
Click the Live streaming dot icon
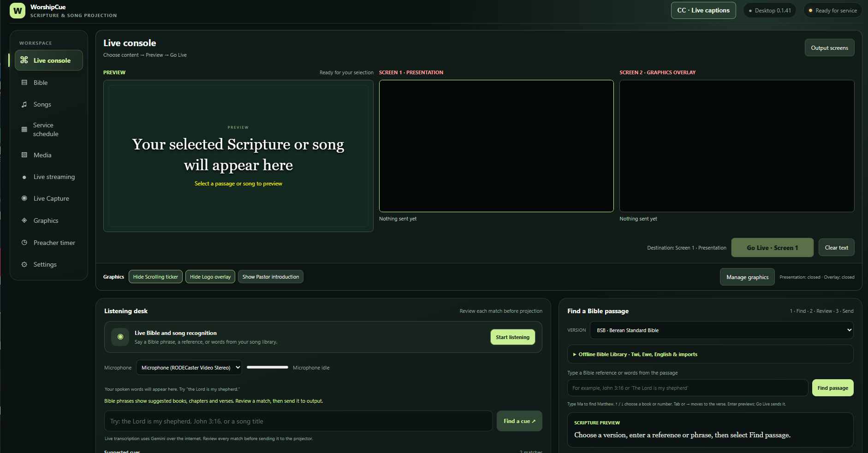click(24, 177)
